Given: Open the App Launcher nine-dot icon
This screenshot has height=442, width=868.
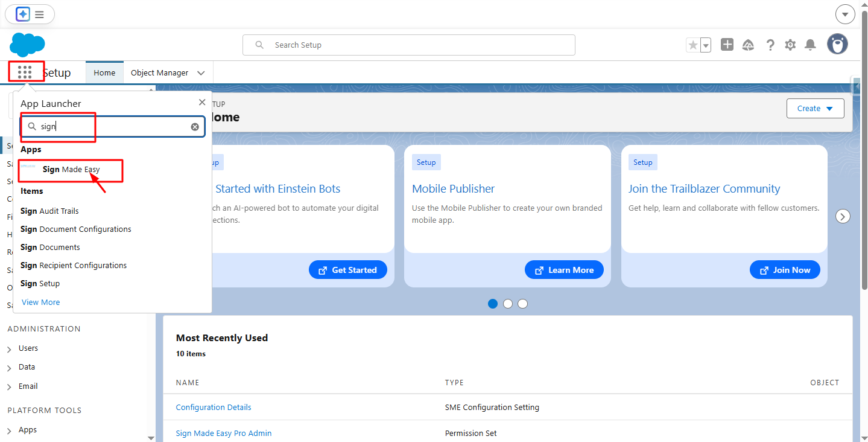Looking at the screenshot, I should pos(25,72).
